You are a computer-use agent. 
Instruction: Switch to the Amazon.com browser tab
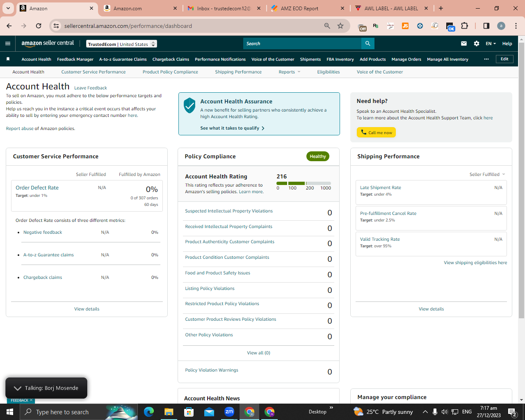coord(140,8)
